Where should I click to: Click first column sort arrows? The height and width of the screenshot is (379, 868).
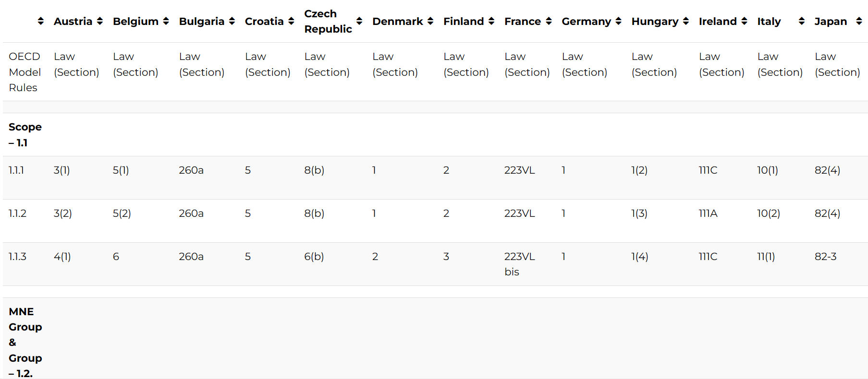41,21
